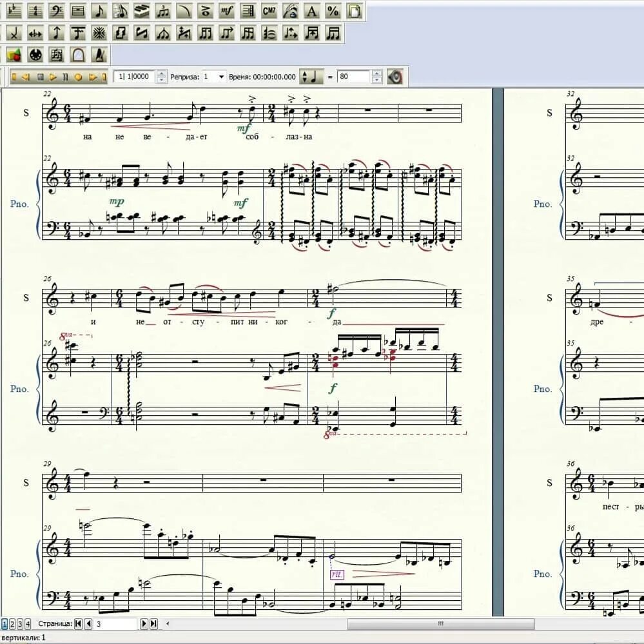Click the colorful shapes graphics tool icon

[x=14, y=55]
